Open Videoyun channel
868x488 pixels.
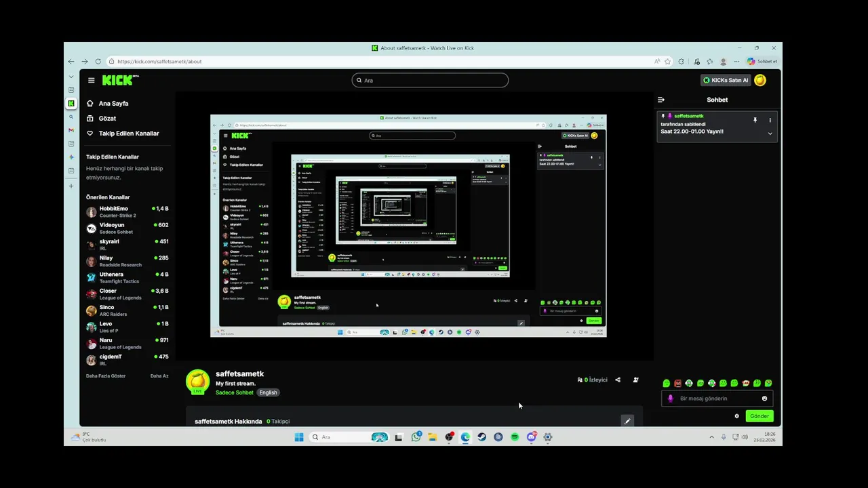pyautogui.click(x=127, y=228)
